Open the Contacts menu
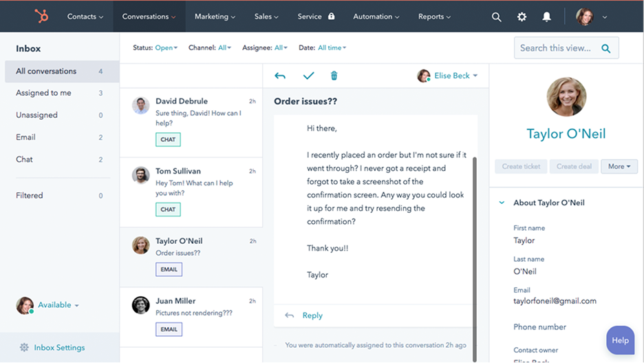 pyautogui.click(x=85, y=17)
